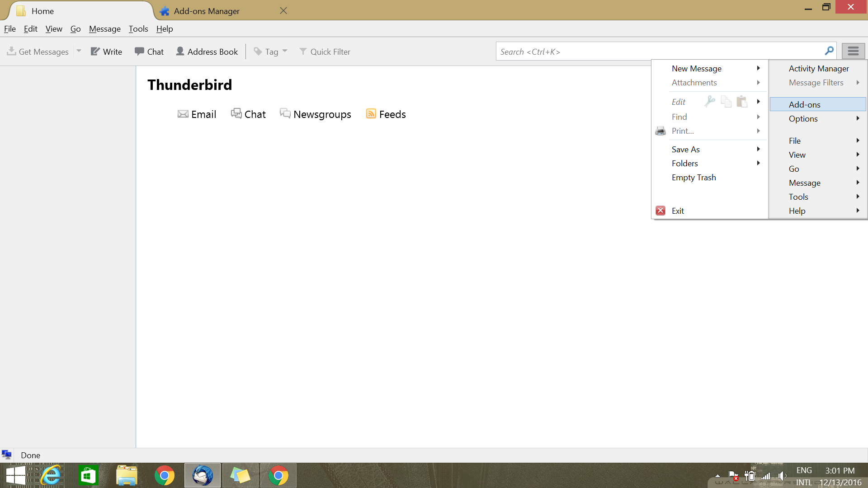868x488 pixels.
Task: Click the printer icon beside Print
Action: [660, 131]
